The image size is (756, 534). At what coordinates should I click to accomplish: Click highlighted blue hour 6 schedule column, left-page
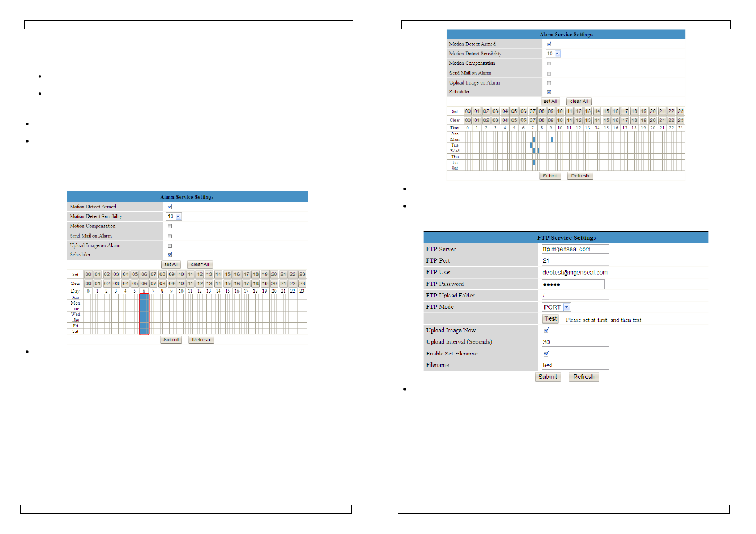coord(144,314)
